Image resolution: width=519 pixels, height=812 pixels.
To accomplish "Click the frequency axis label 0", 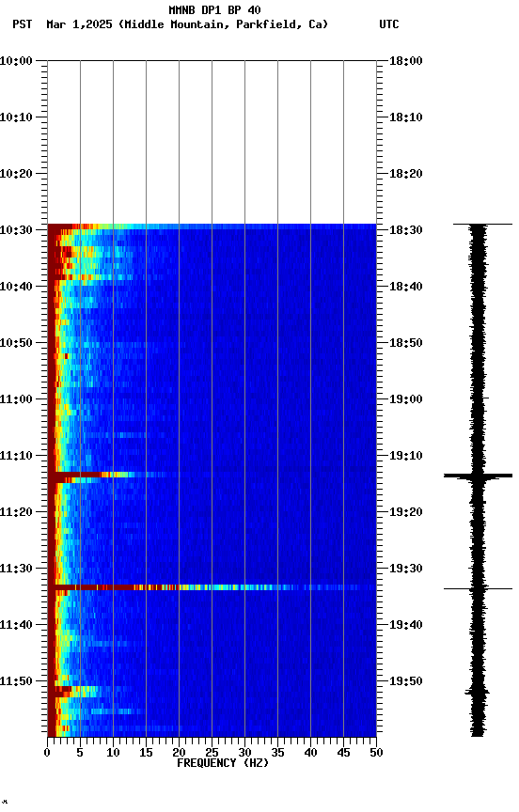I will coord(47,753).
